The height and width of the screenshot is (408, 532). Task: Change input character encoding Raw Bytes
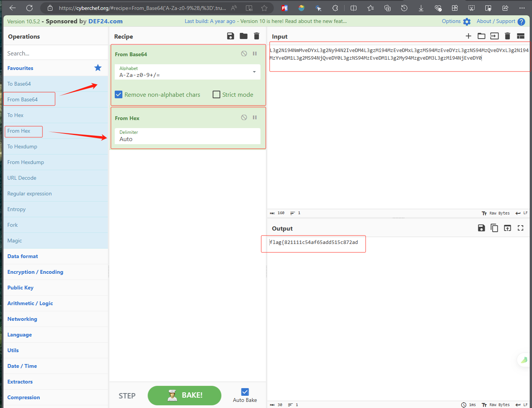[496, 213]
